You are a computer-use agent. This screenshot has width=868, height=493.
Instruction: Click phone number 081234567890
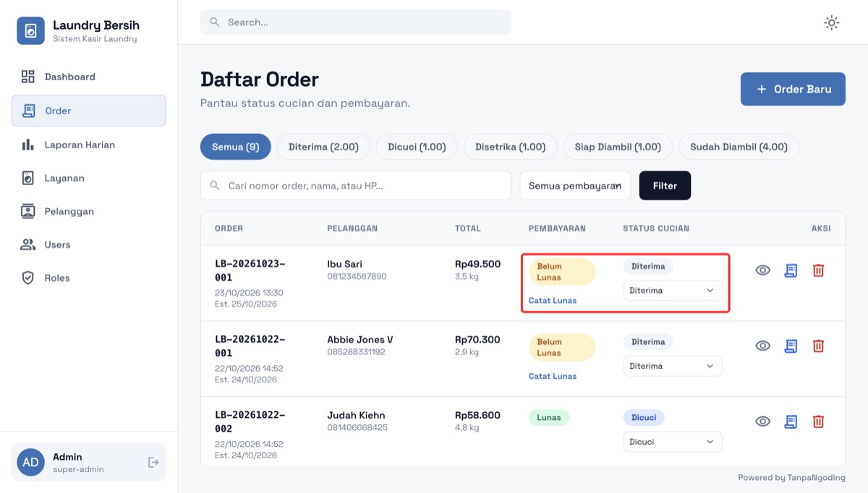(357, 277)
